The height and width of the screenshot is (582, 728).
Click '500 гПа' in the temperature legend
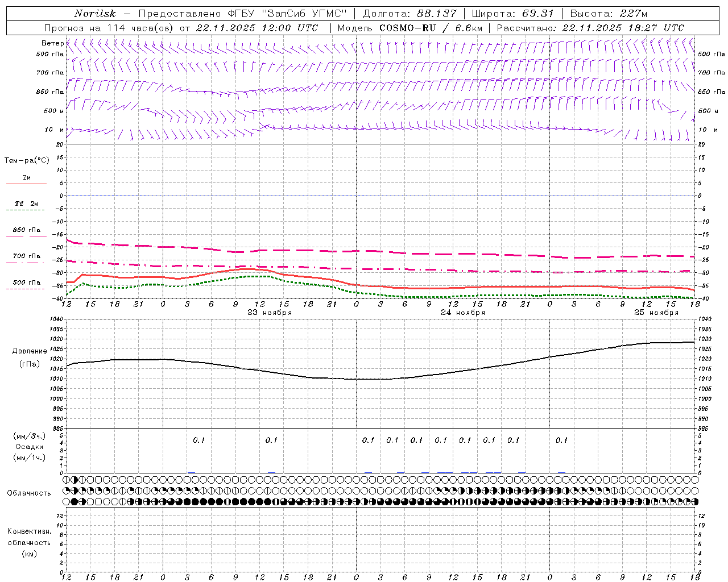[27, 282]
